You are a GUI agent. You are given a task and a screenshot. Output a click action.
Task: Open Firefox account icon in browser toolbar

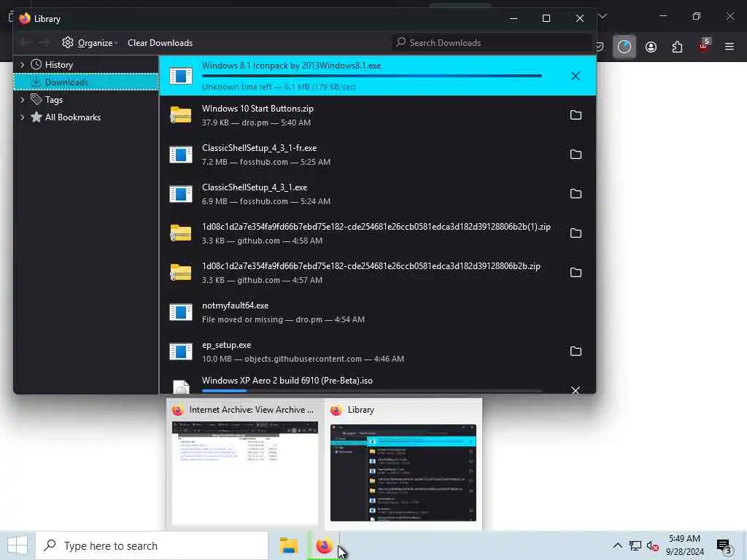pyautogui.click(x=651, y=47)
